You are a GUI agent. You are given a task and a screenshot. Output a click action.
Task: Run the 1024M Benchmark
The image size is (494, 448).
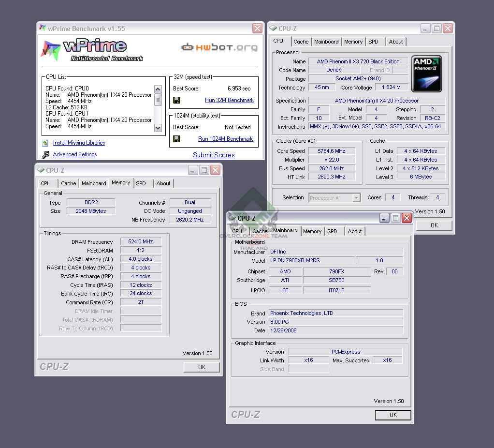click(226, 139)
